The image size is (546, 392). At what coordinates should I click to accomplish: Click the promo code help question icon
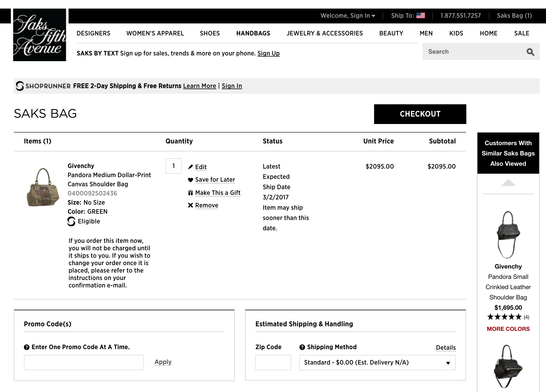27,347
